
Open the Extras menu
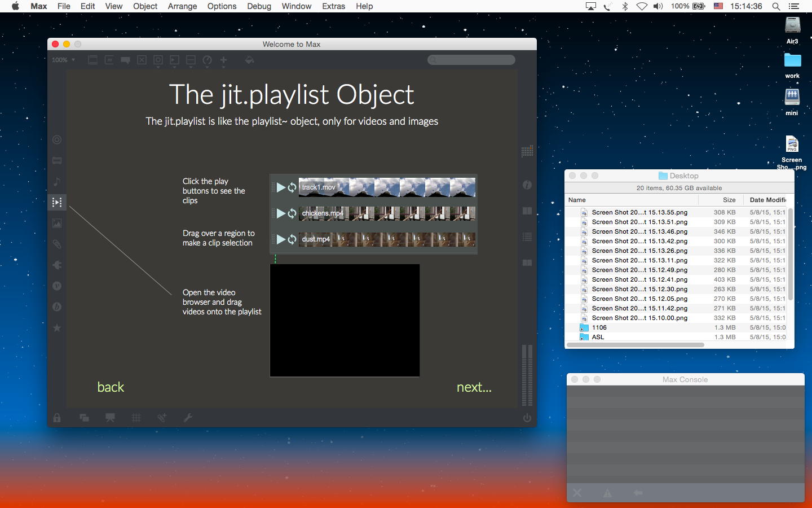click(333, 6)
